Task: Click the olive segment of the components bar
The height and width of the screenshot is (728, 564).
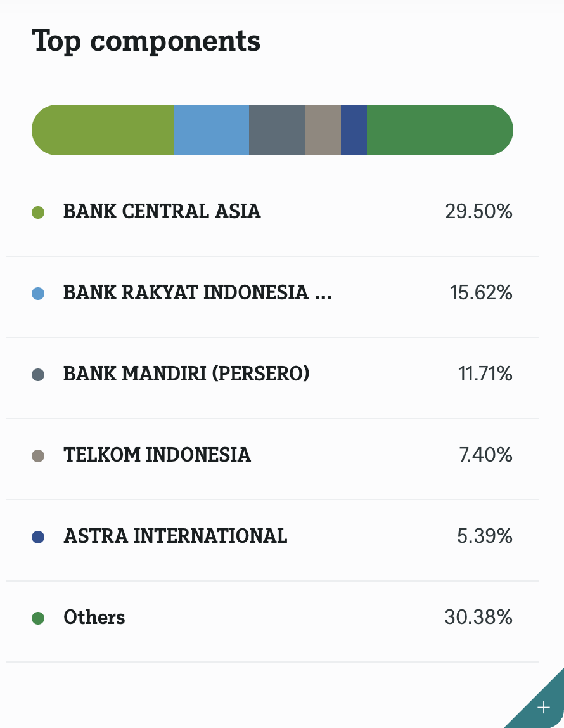Action: 101,129
